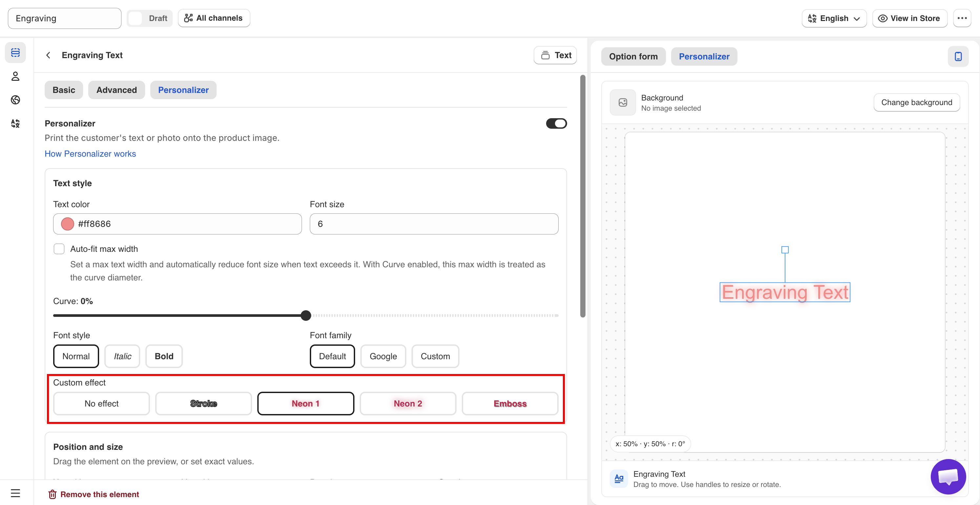Click the text color swatch circle
The image size is (980, 505).
coord(67,224)
